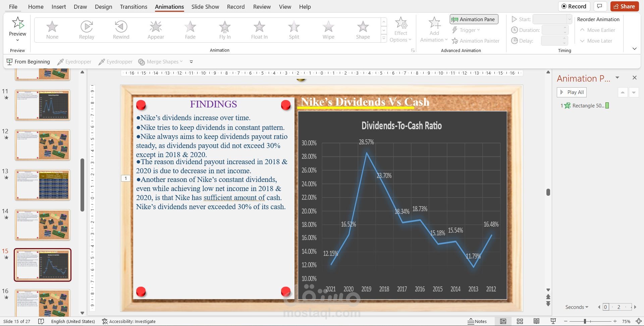Click Play All in Animation Pane
The width and height of the screenshot is (644, 326).
tap(572, 92)
